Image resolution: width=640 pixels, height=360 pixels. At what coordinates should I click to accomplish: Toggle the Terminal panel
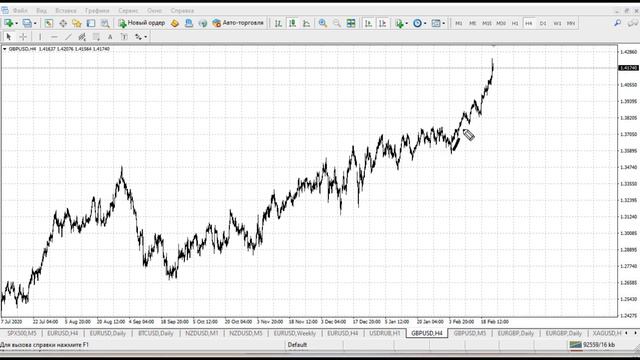91,23
